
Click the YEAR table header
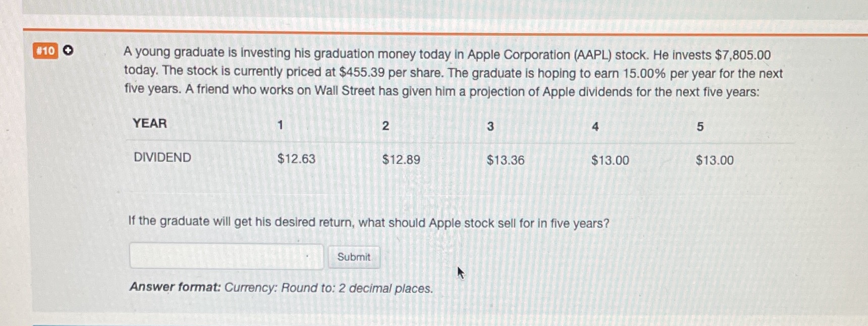point(149,124)
